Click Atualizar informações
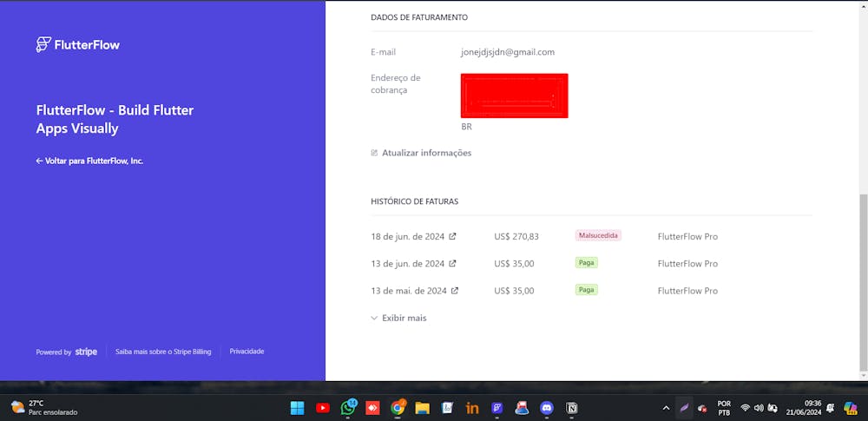 click(x=426, y=153)
